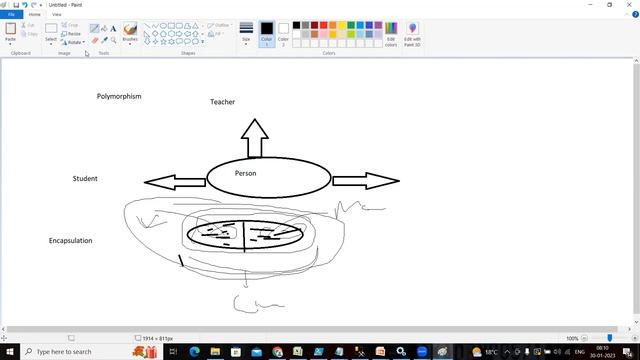Choose the Line shape
This screenshot has width=640, height=360.
147,26
